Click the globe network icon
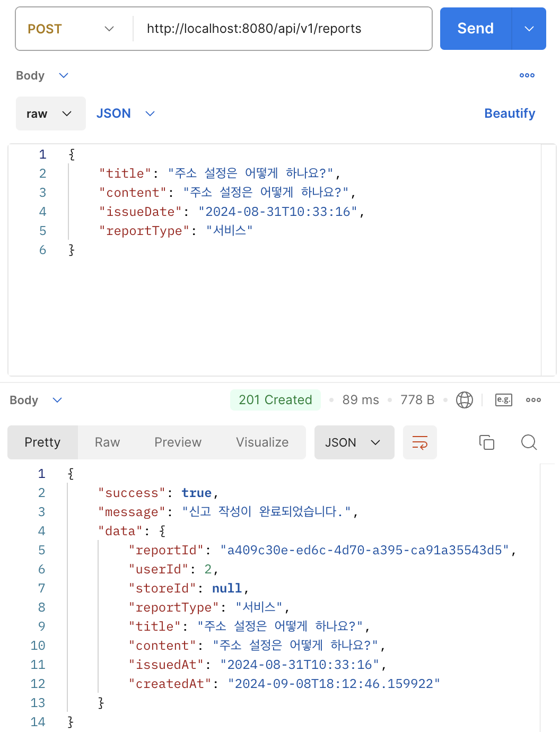Viewport: 560px width, 732px height. tap(464, 400)
